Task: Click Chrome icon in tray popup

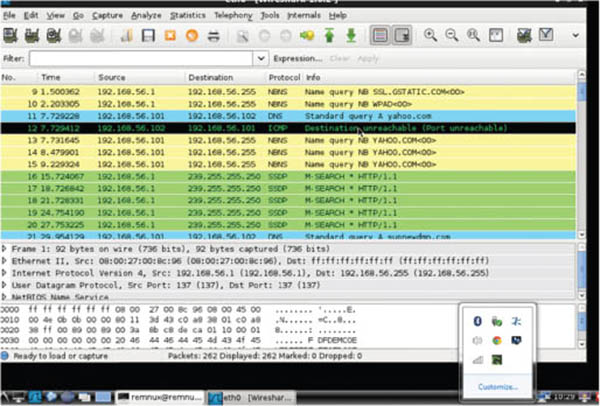Action: (497, 340)
